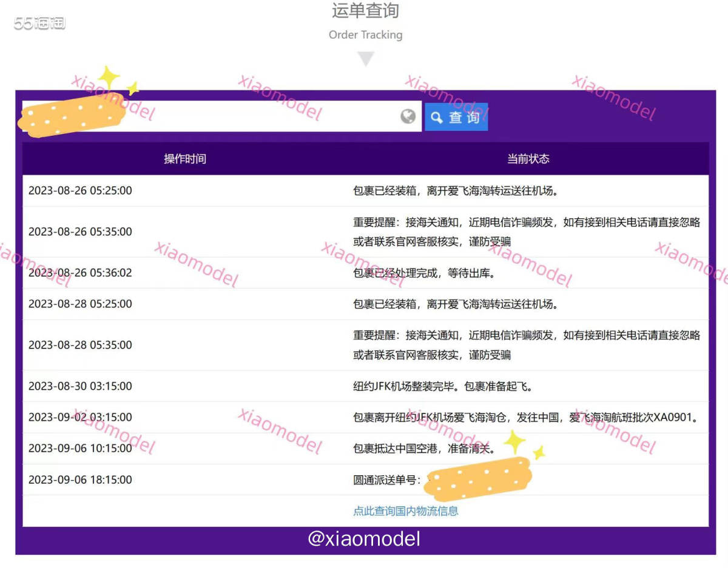Click the Order Tracking English subtitle
The width and height of the screenshot is (728, 568).
365,35
